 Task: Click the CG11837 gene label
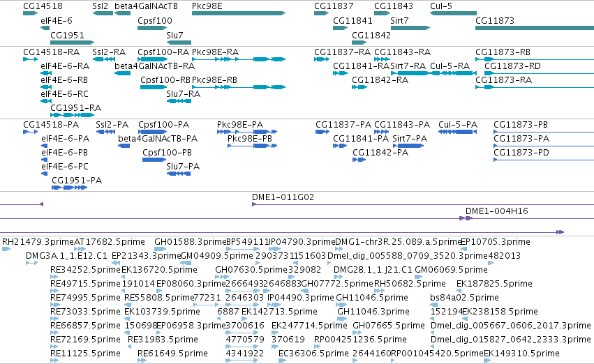tap(334, 6)
